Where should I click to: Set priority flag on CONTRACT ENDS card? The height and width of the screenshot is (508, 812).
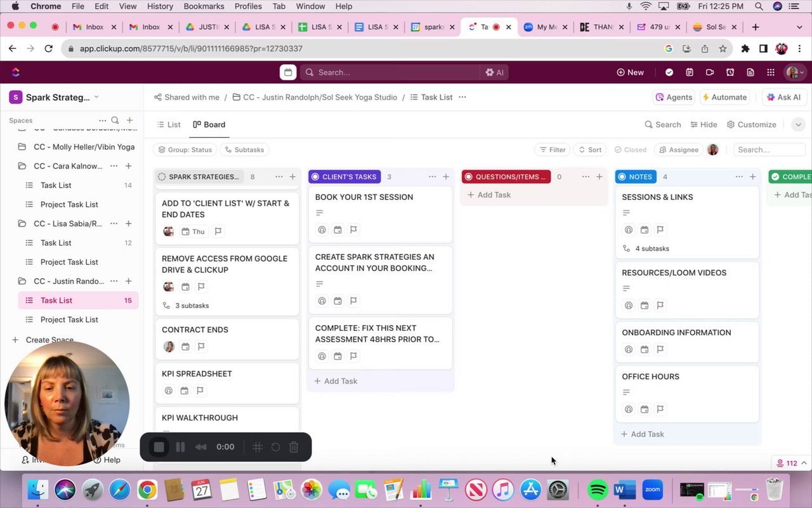201,347
